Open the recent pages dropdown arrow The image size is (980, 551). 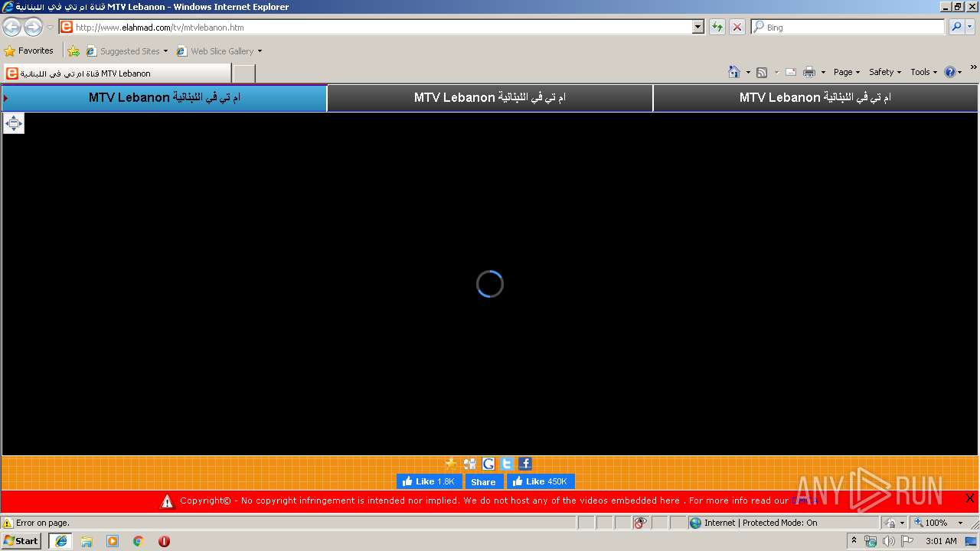(50, 28)
